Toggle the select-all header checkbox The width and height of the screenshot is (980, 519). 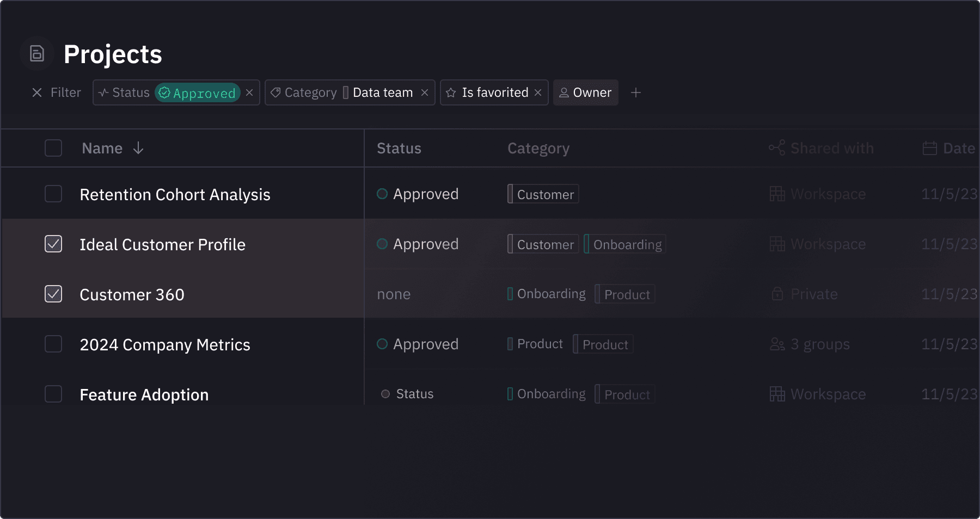pos(53,148)
